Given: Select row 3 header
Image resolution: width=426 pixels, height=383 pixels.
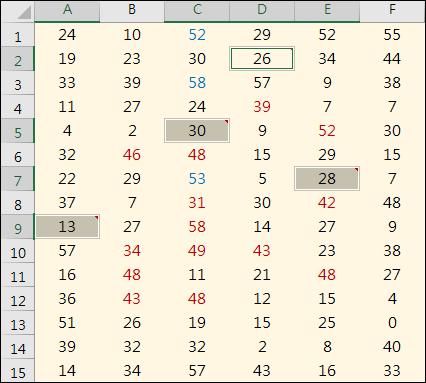Looking at the screenshot, I should (x=18, y=83).
